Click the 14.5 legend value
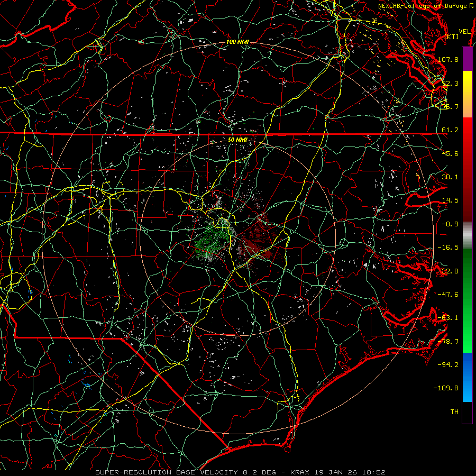Viewport: 476px width, 476px height. [x=450, y=200]
